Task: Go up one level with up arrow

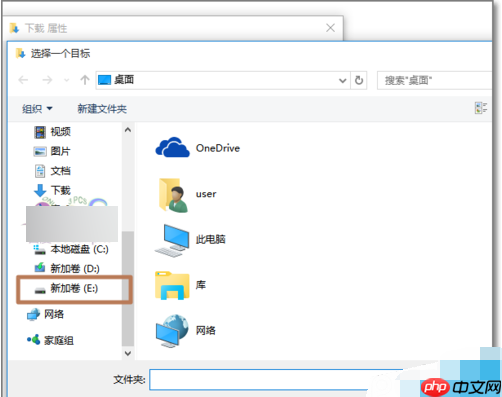Action: click(x=85, y=80)
